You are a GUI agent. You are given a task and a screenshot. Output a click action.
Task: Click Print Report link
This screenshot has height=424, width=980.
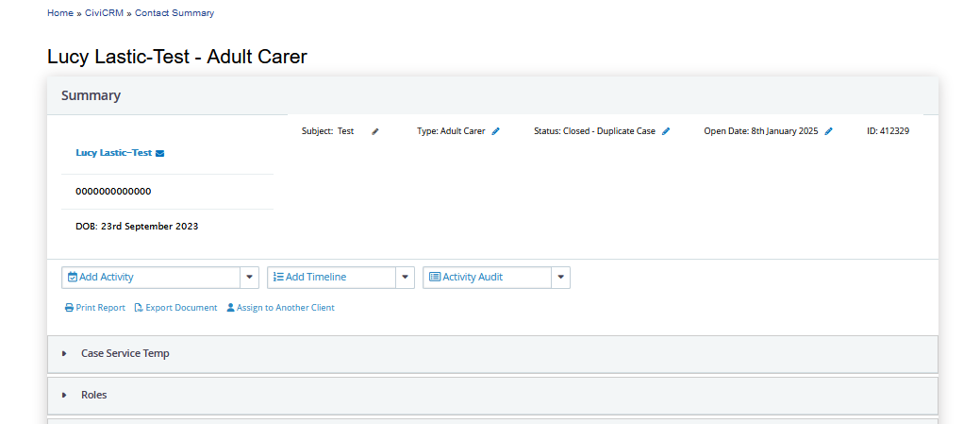[95, 308]
